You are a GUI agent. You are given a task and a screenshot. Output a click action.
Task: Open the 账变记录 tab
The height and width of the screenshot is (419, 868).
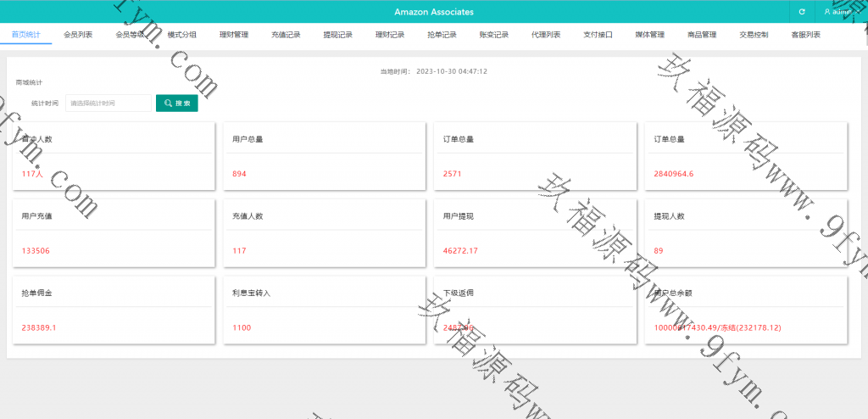494,35
